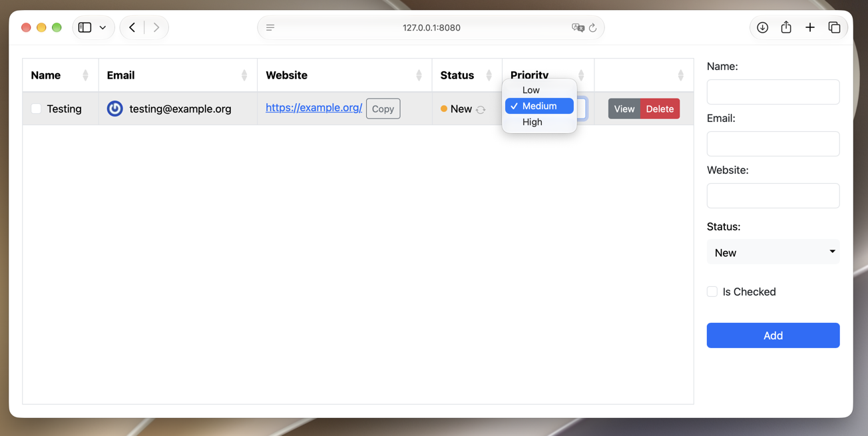Image resolution: width=868 pixels, height=436 pixels.
Task: Toggle the Safari sidebar icon
Action: coord(85,27)
